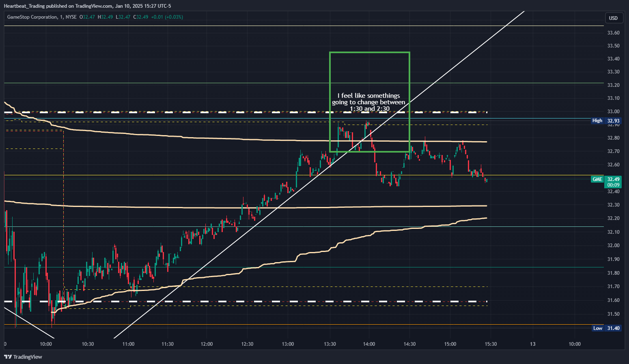Click the high value H32.49 in legend
The height and width of the screenshot is (364, 629).
[x=106, y=17]
